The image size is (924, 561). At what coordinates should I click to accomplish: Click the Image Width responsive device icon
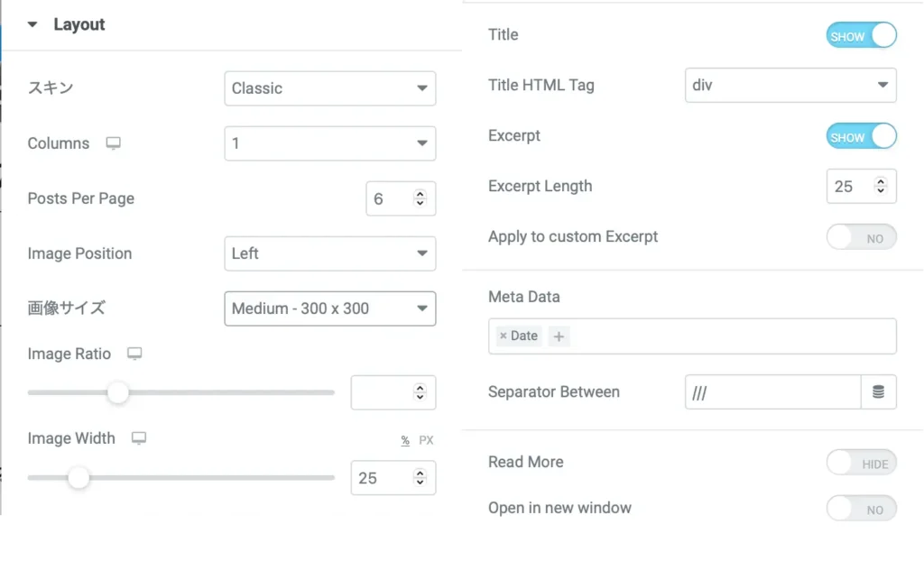tap(139, 438)
